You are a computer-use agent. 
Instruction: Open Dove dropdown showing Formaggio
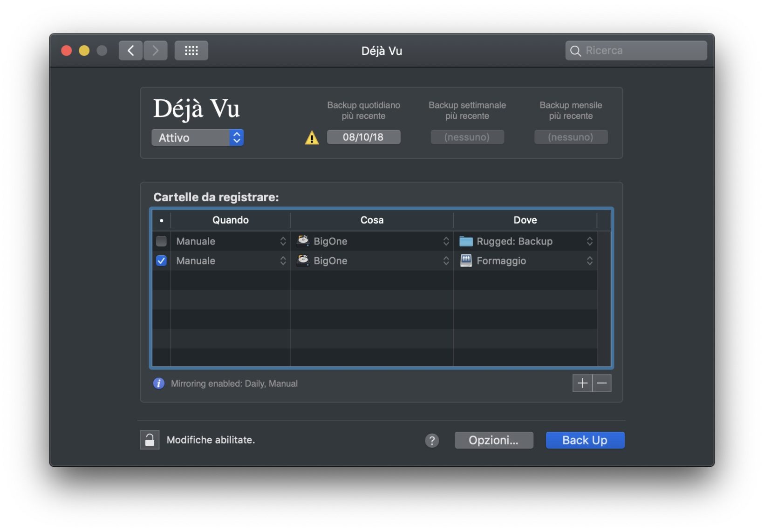point(525,260)
